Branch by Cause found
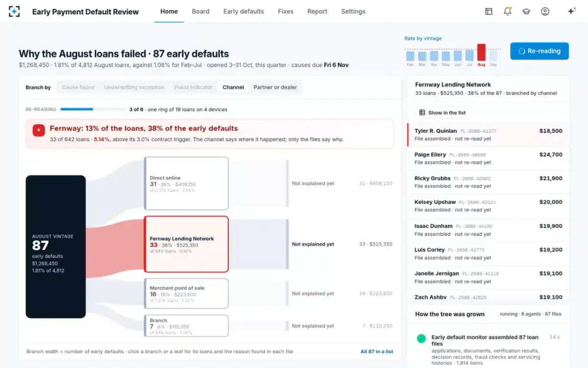Image resolution: width=588 pixels, height=368 pixels. pyautogui.click(x=78, y=87)
